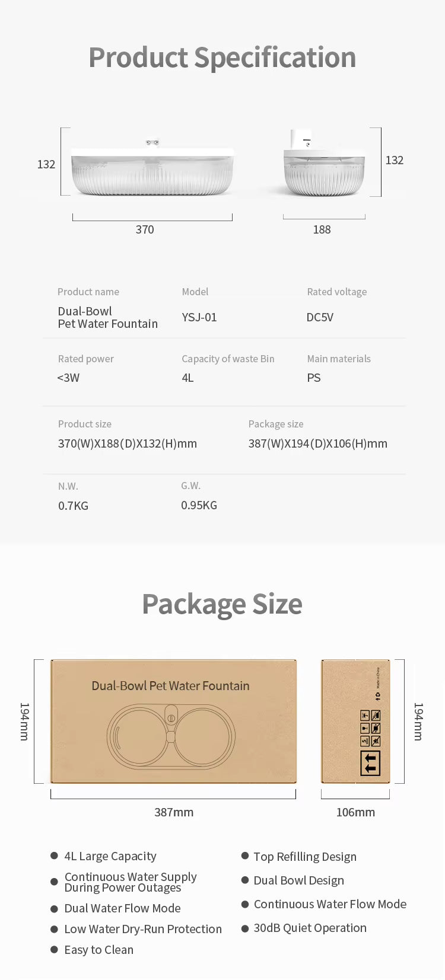Click the bullet beside 30dB Quiet Operation

[x=245, y=928]
